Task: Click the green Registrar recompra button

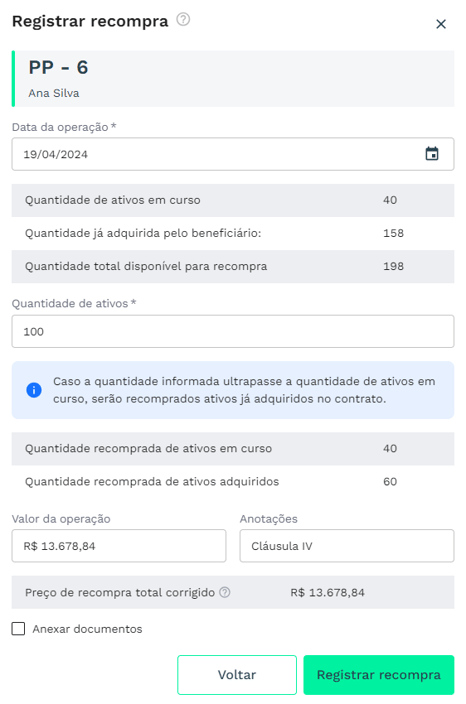Action: coord(378,675)
